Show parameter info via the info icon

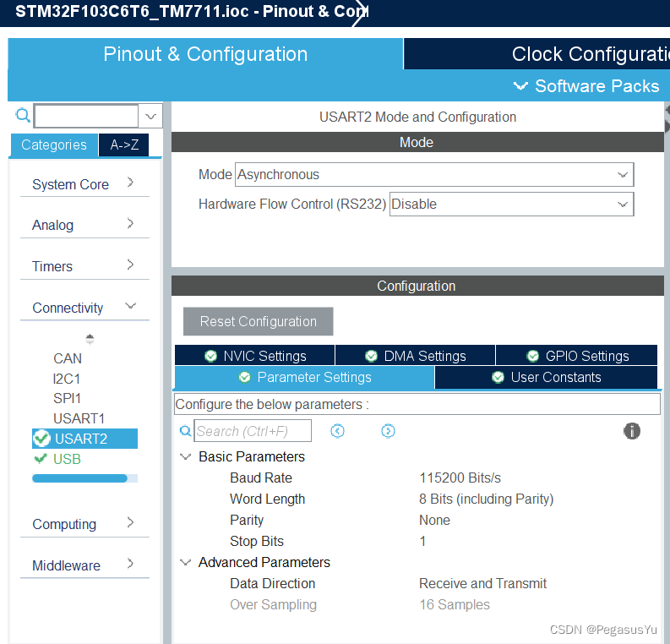632,431
